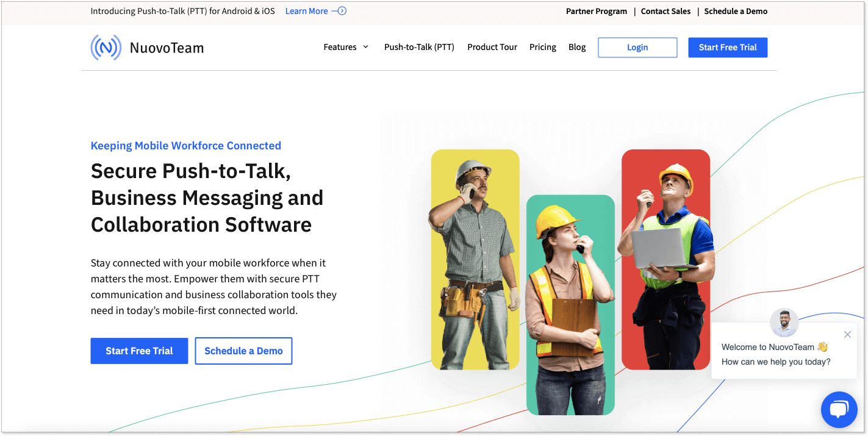Expand the Features dropdown chevron
Viewport: 868px width, 436px height.
click(x=365, y=47)
